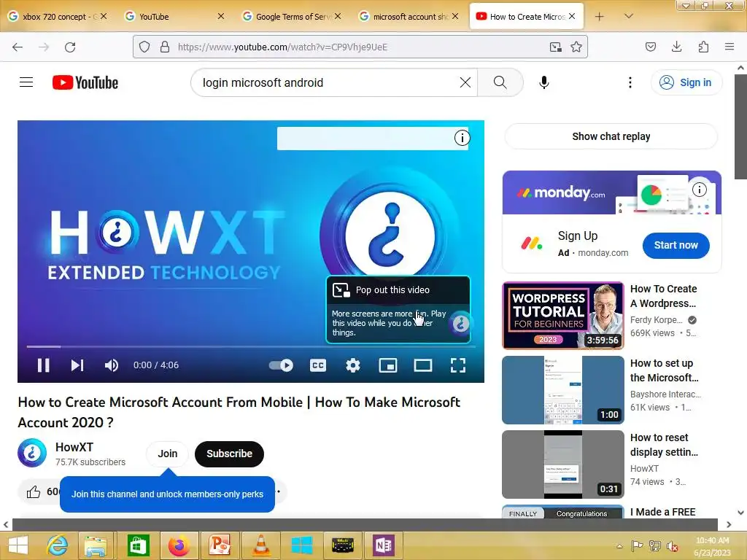Skip to the next video
The height and width of the screenshot is (560, 747).
point(77,365)
